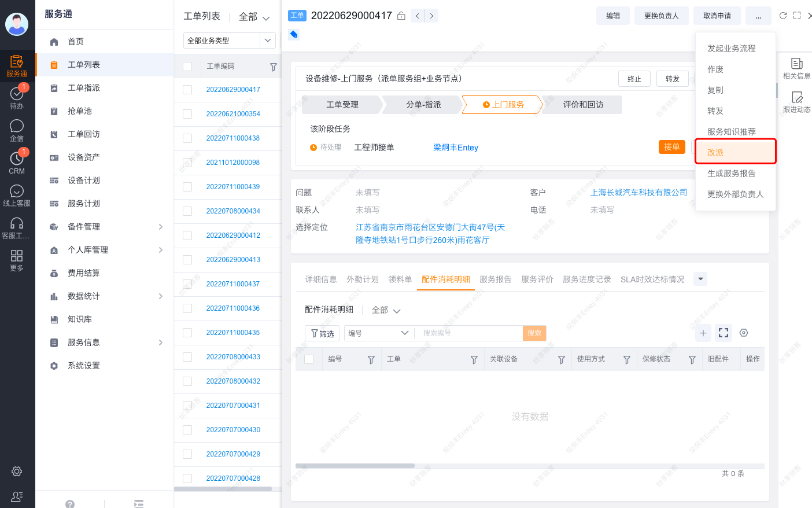Viewport: 812px width, 508px height.
Task: Go to previous work order arrow
Action: point(418,16)
